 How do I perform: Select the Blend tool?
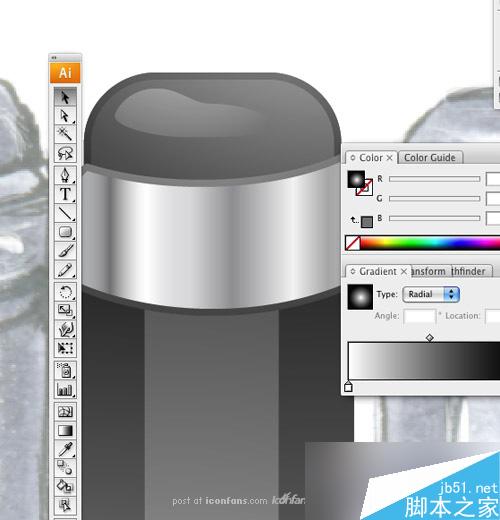65,468
